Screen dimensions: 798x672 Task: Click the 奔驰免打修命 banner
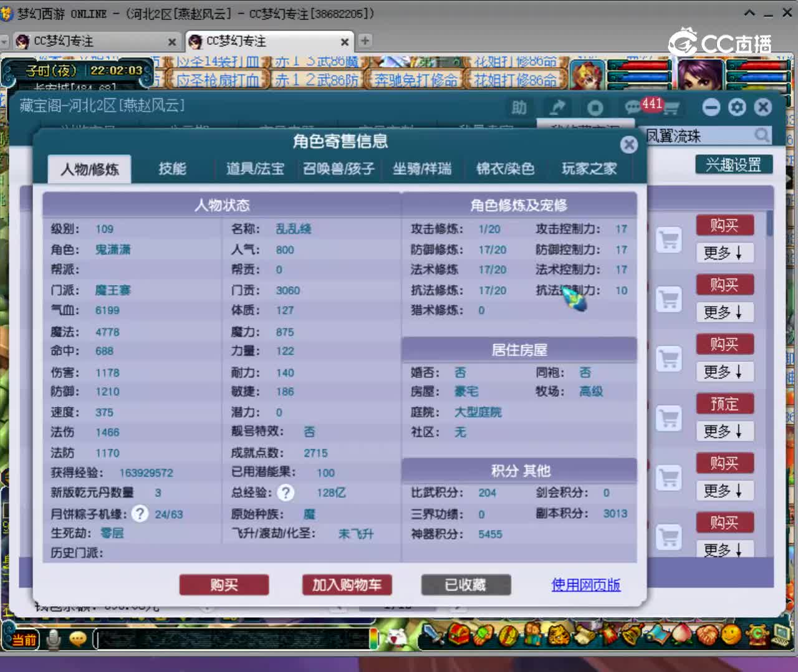click(x=415, y=80)
